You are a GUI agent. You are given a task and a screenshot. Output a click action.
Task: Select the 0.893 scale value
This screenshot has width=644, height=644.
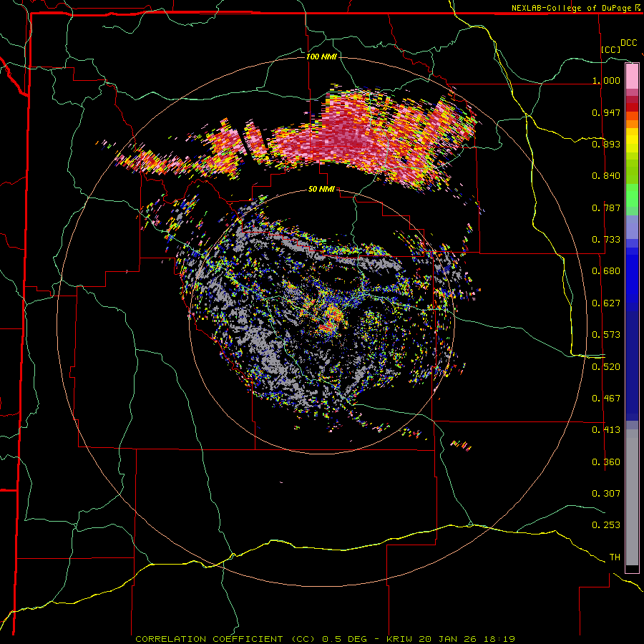(x=606, y=144)
